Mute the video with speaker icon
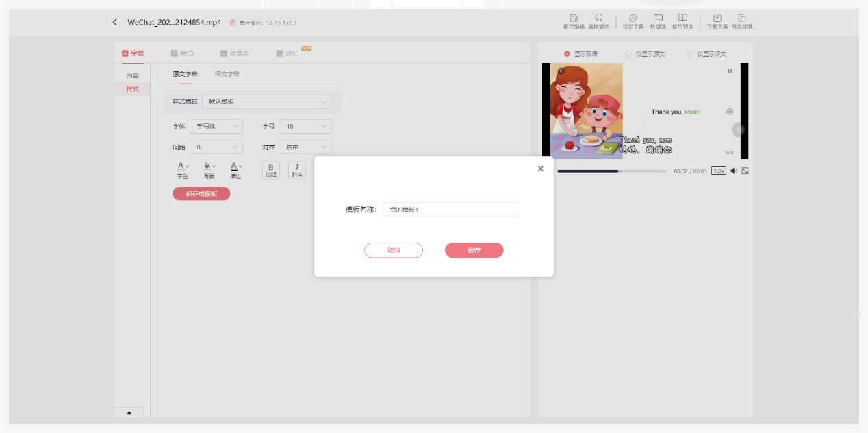The image size is (868, 433). click(733, 171)
